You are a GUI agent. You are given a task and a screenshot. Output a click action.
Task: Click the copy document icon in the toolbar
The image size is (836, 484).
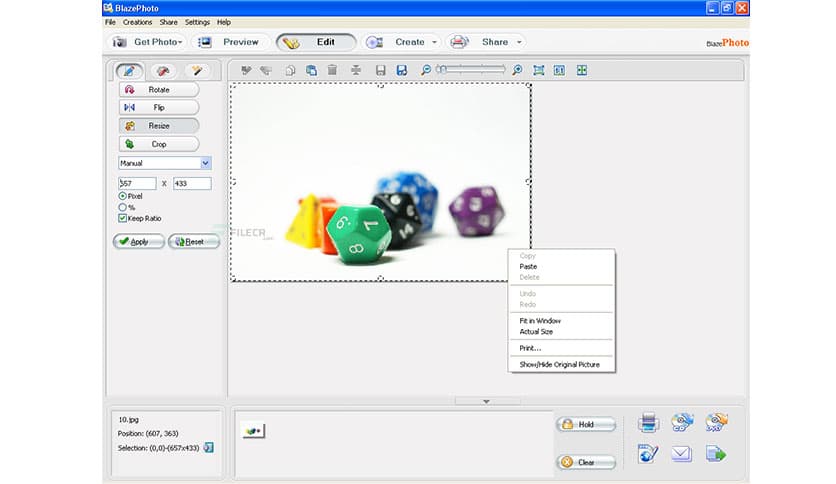(290, 70)
